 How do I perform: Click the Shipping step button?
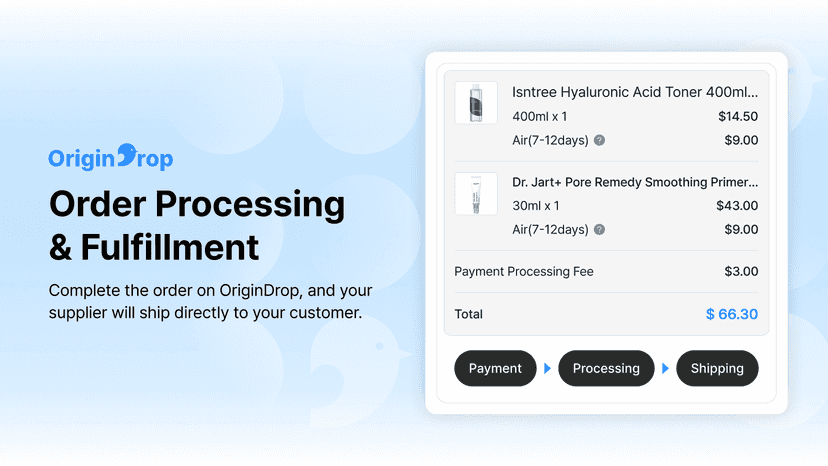(x=717, y=368)
